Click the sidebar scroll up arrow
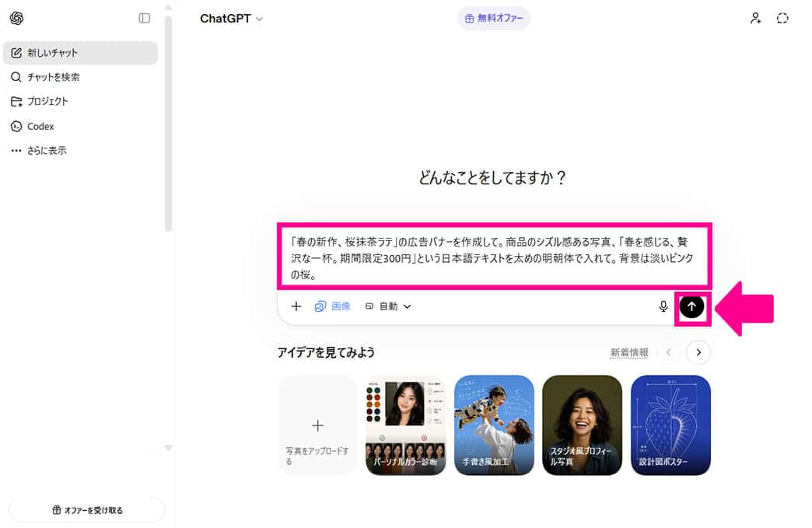The width and height of the screenshot is (812, 528). (x=168, y=8)
